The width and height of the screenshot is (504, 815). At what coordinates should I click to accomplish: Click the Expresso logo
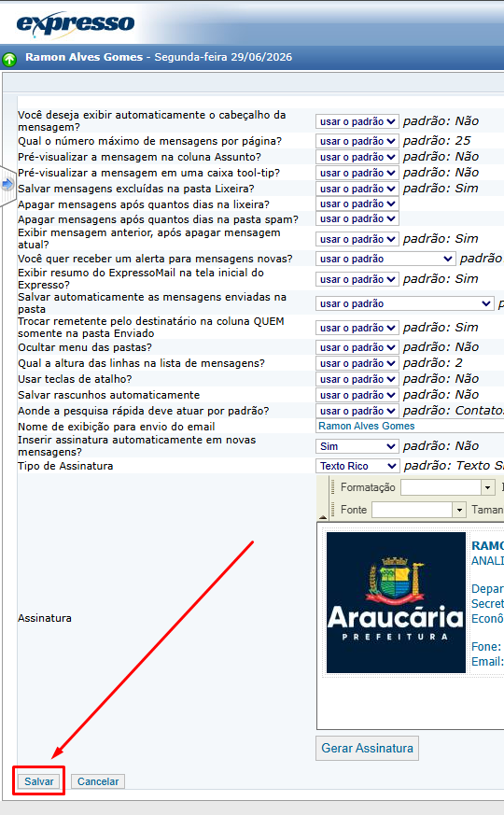[x=76, y=24]
